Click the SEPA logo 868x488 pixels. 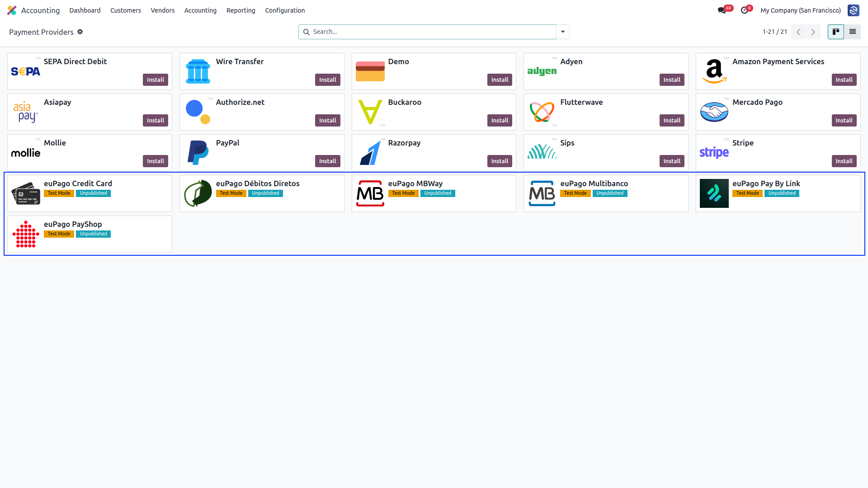point(26,71)
